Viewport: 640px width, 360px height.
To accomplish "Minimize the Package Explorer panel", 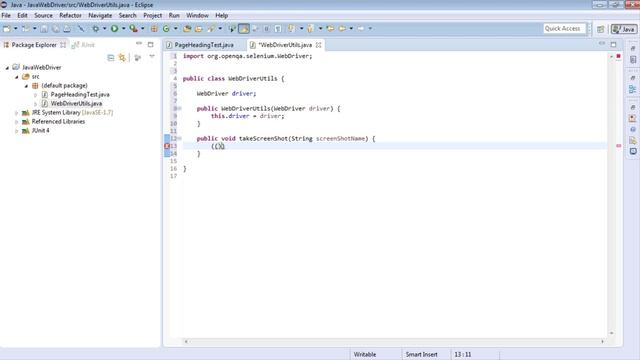I will [x=139, y=43].
